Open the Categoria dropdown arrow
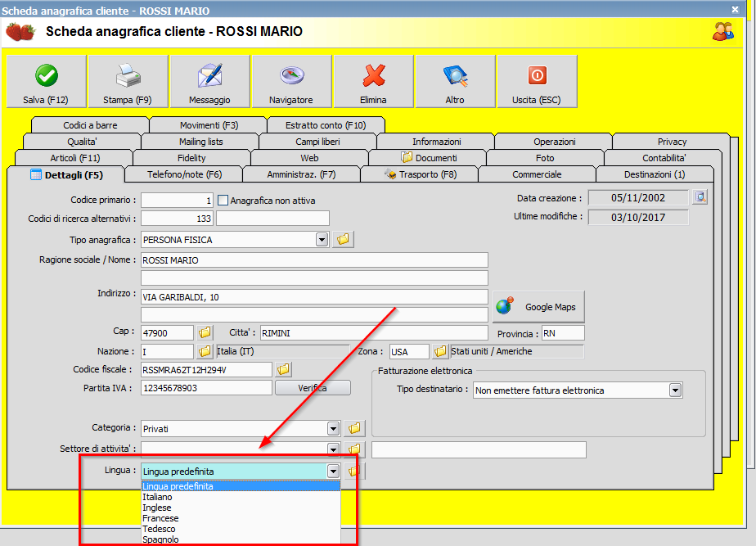756x546 pixels. click(x=333, y=428)
